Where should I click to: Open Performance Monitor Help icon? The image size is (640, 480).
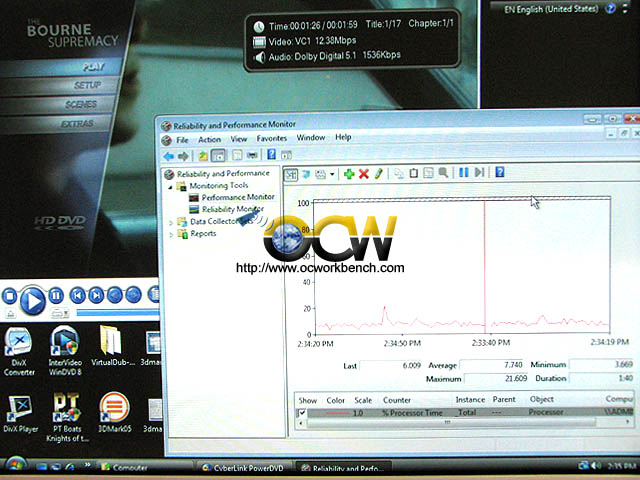click(x=500, y=172)
